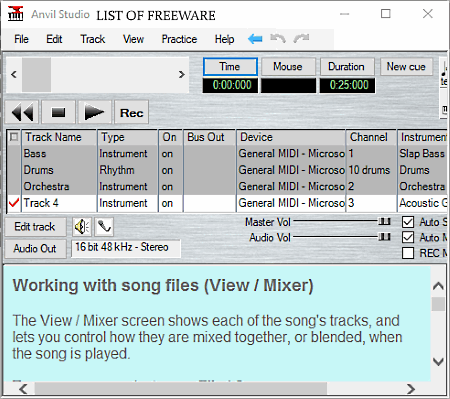Toggle the on state for Drums track
This screenshot has width=450, height=399.
170,170
